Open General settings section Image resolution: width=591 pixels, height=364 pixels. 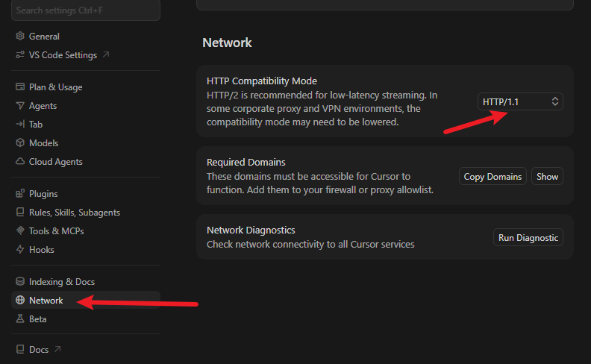click(x=86, y=36)
